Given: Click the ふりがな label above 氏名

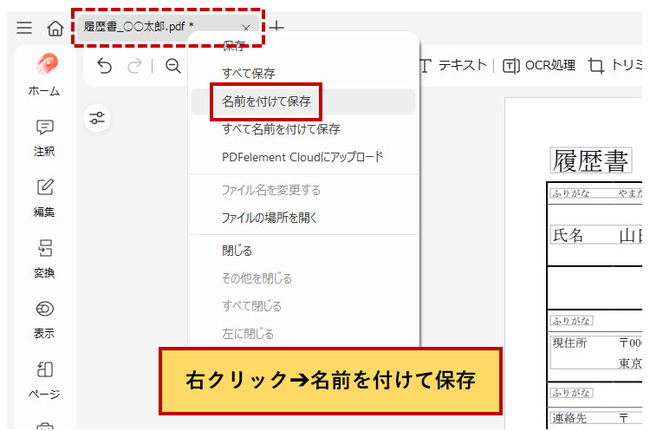Looking at the screenshot, I should tap(571, 194).
